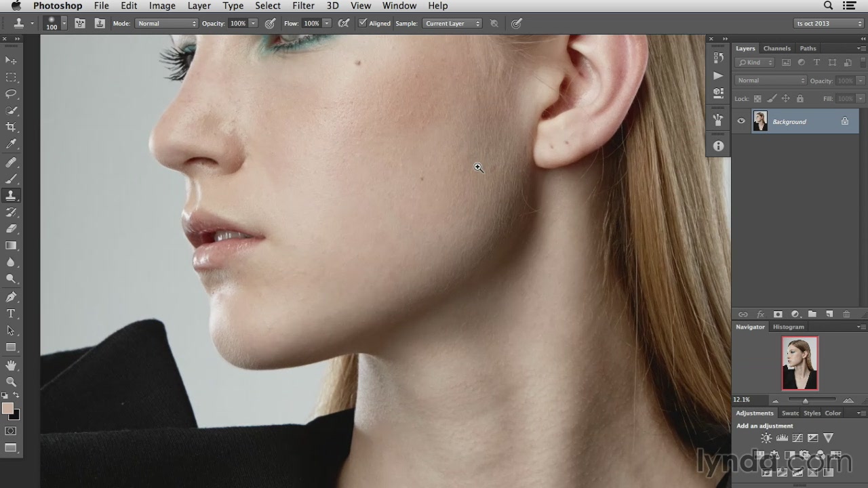The height and width of the screenshot is (488, 868).
Task: Select the Move tool
Action: (x=11, y=61)
